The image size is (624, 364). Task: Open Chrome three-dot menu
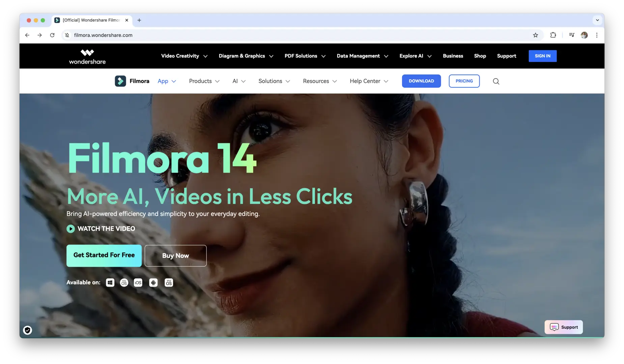[x=597, y=35]
